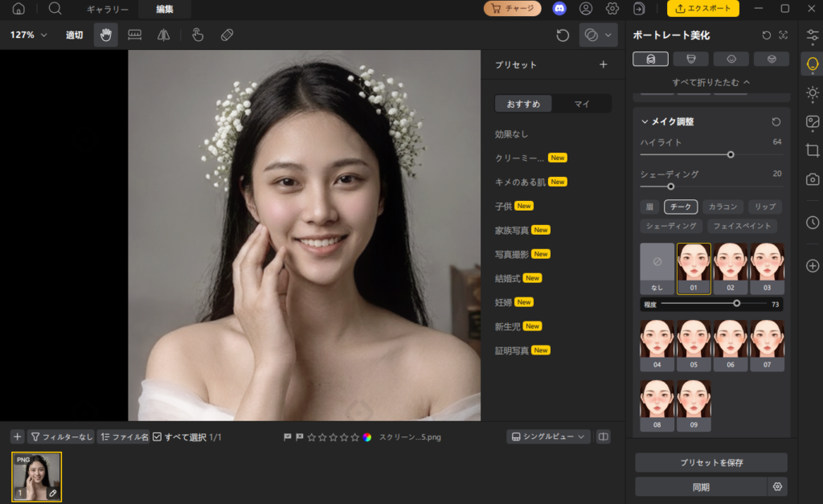This screenshot has height=504, width=823.
Task: Select the PNG thumbnail in filmstrip
Action: point(37,477)
